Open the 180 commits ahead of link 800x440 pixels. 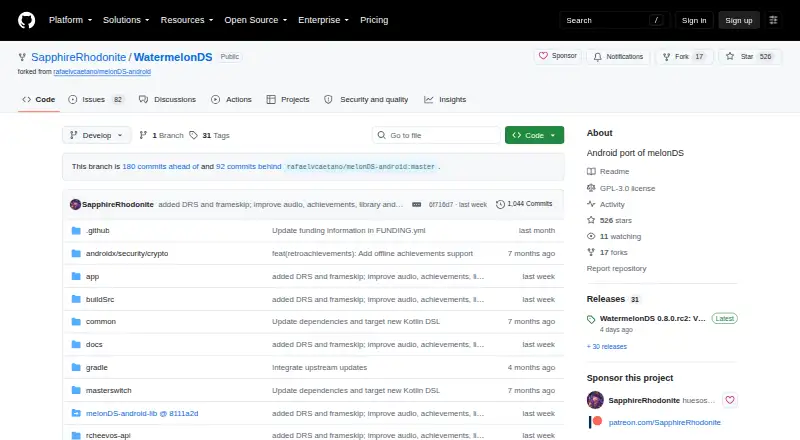[161, 166]
